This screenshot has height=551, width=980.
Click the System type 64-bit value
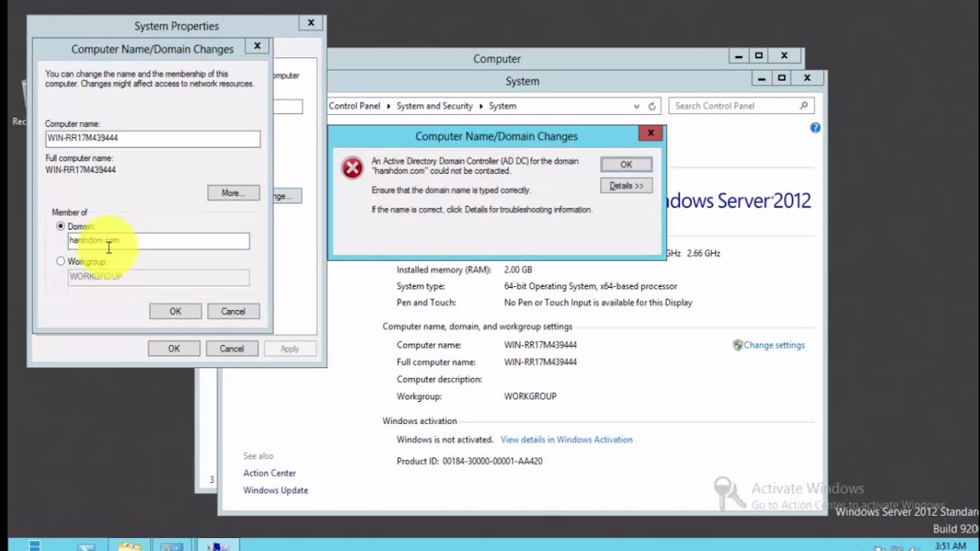(x=590, y=286)
